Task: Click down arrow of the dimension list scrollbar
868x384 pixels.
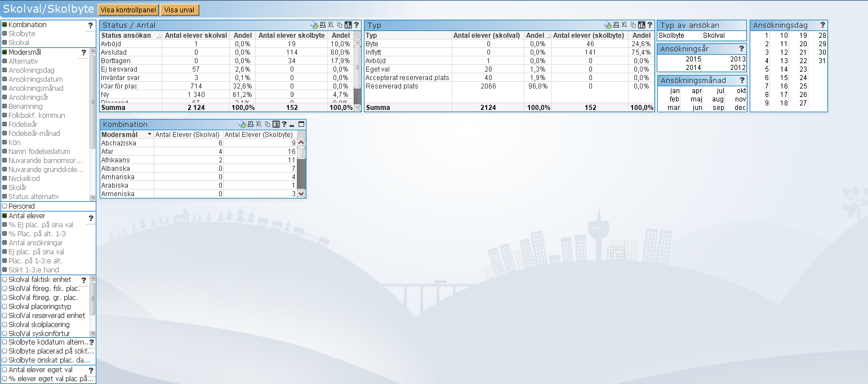Action: 92,197
